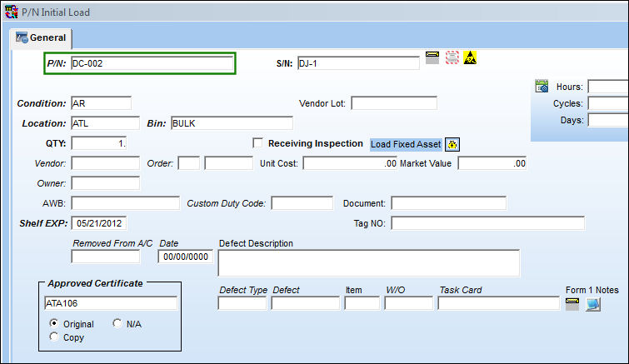
Task: Click the Defect Description text area
Action: tap(369, 263)
